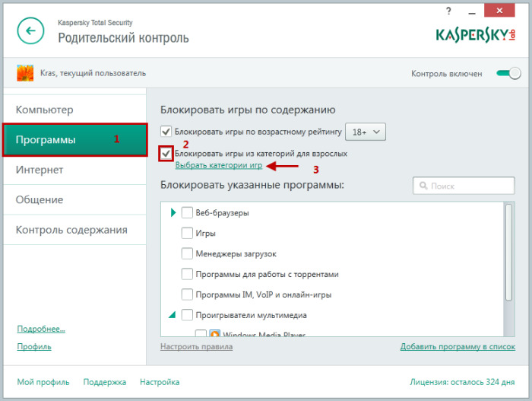Image resolution: width=532 pixels, height=401 pixels.
Task: Open the Поддержка footer link
Action: (105, 382)
